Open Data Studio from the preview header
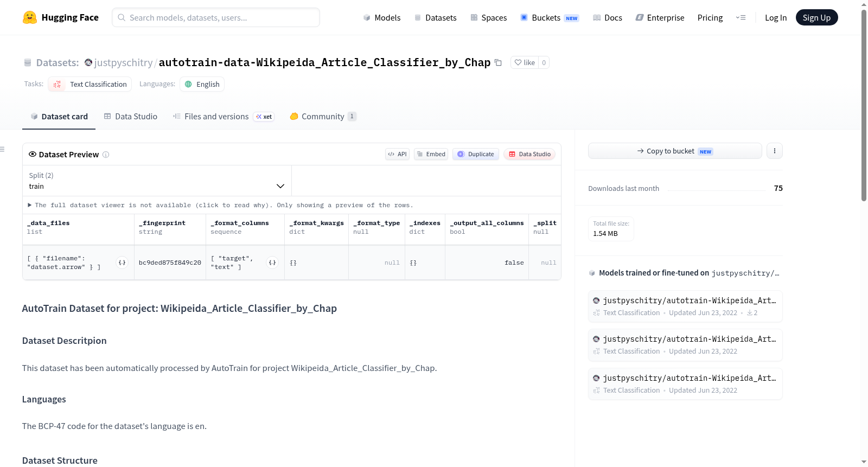The image size is (868, 467). [529, 154]
